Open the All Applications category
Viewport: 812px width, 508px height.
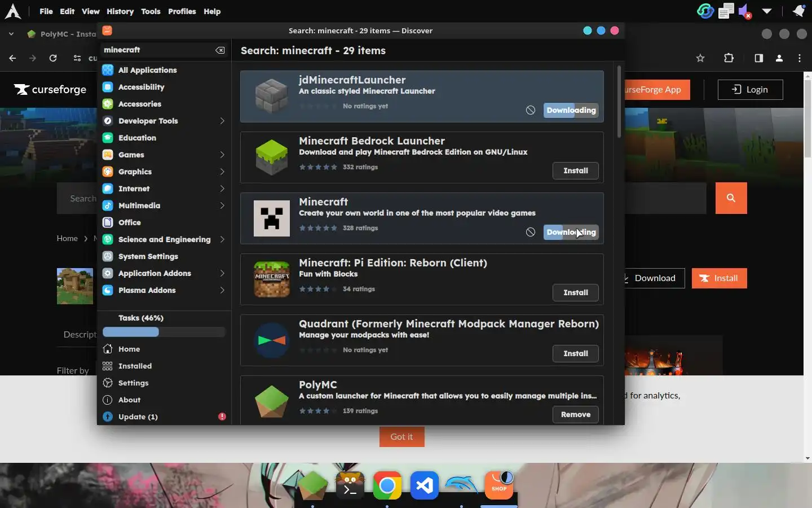point(164,70)
